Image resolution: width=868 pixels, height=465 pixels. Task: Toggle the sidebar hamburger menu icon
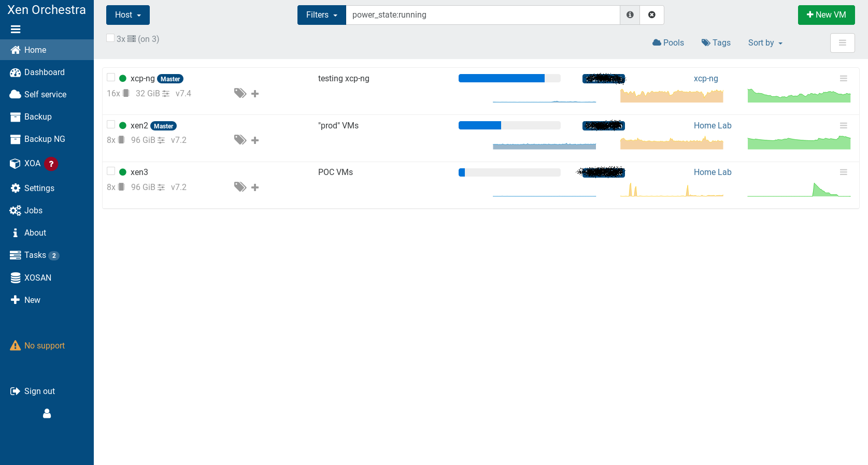[16, 30]
